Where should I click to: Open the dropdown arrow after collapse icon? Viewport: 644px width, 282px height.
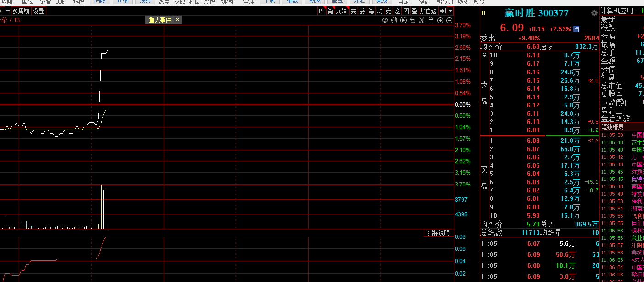pos(450,11)
